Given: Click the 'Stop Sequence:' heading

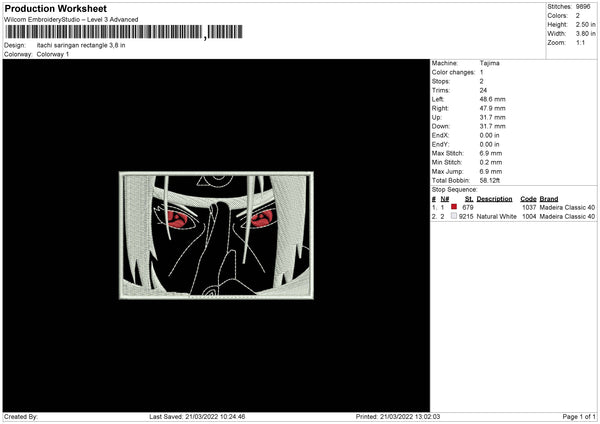Looking at the screenshot, I should pyautogui.click(x=455, y=189).
